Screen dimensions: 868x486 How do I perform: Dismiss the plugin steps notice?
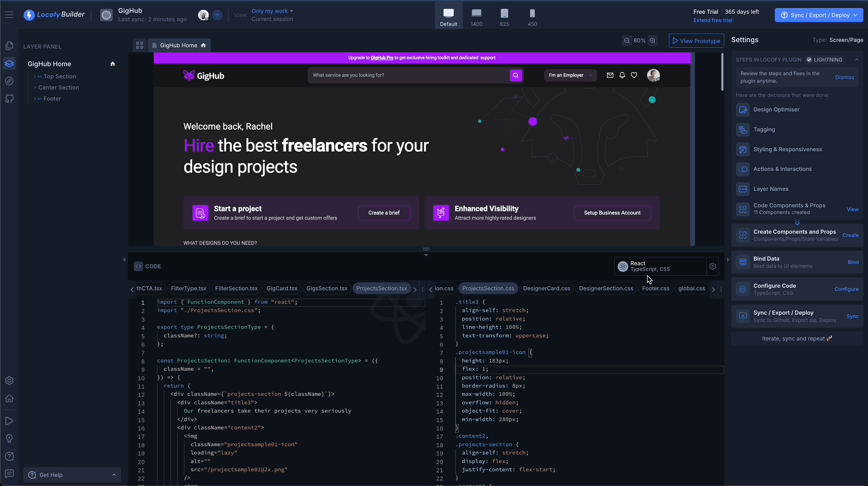pyautogui.click(x=845, y=78)
